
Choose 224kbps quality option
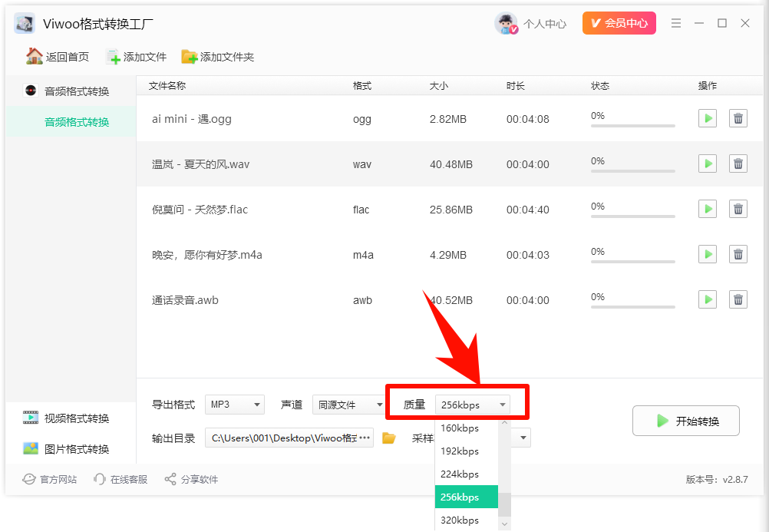[467, 474]
